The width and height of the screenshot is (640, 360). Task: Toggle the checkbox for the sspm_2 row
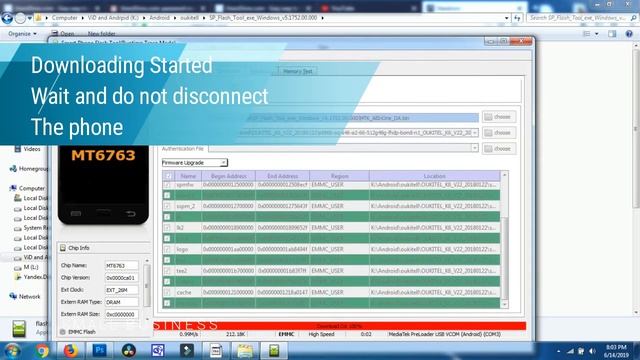(167, 206)
